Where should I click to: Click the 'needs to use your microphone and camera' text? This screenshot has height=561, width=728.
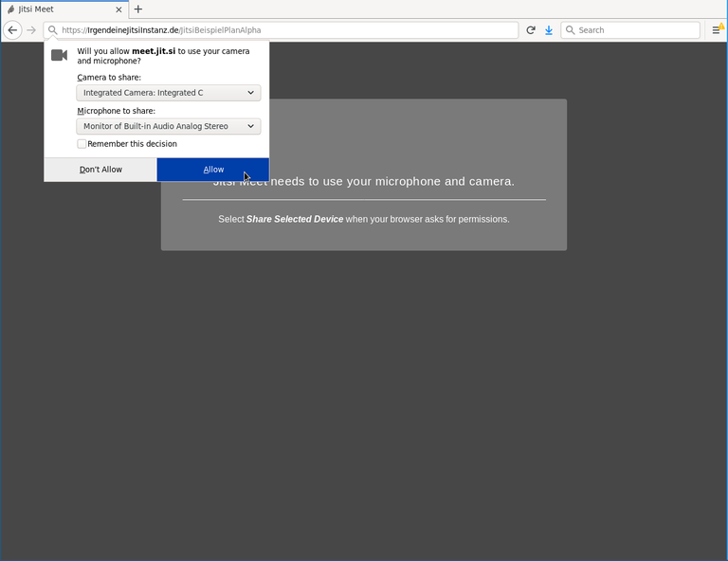tap(392, 181)
